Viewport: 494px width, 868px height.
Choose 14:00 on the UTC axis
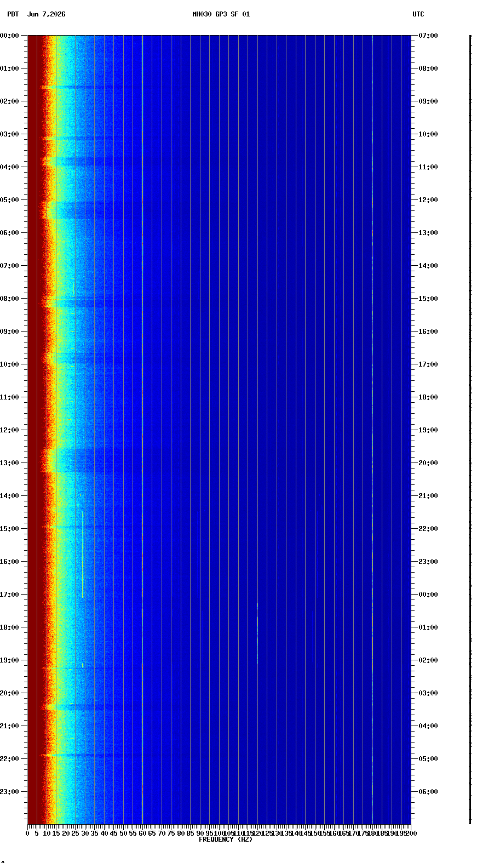[428, 266]
